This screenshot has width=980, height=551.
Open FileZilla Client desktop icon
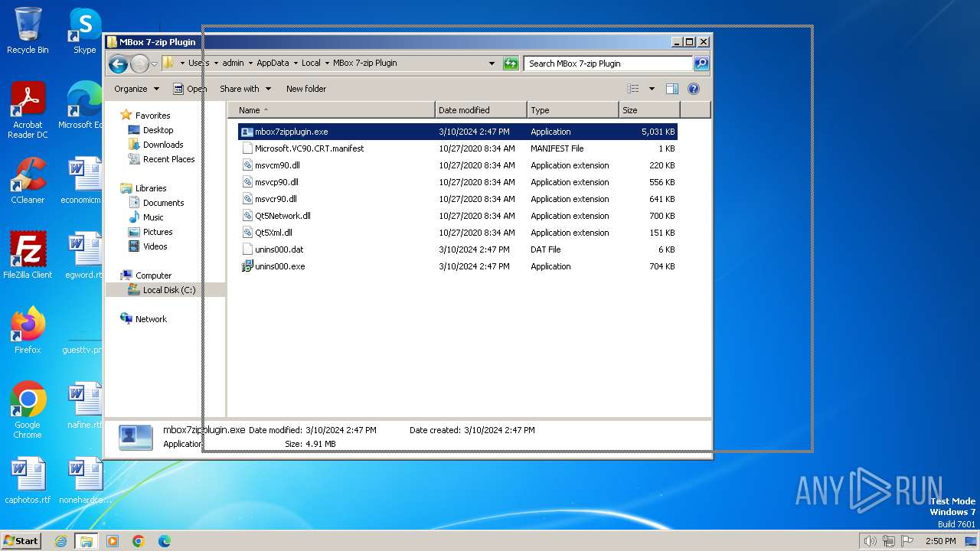coord(28,256)
